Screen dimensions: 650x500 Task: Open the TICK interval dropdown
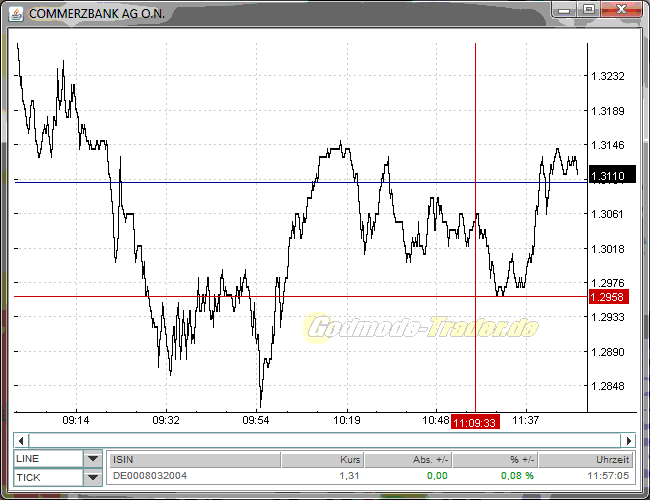pos(93,478)
